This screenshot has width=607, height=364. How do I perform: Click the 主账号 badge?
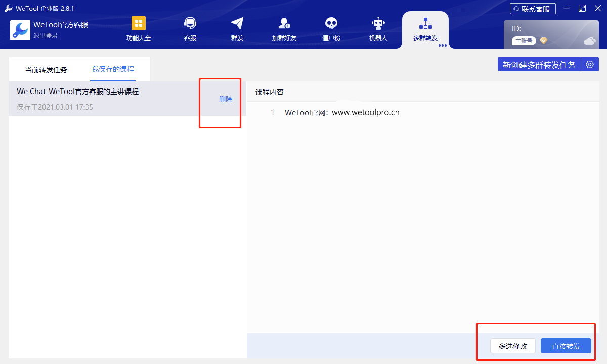click(x=524, y=41)
